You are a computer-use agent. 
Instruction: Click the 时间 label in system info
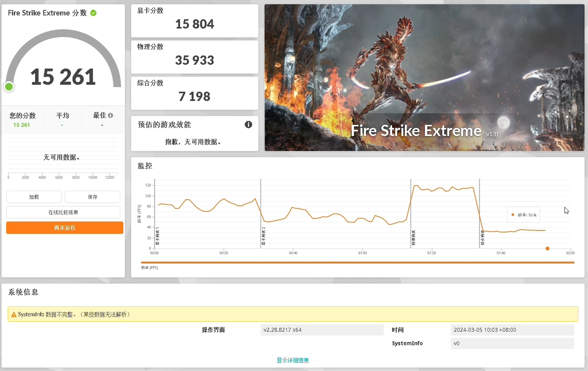click(398, 330)
